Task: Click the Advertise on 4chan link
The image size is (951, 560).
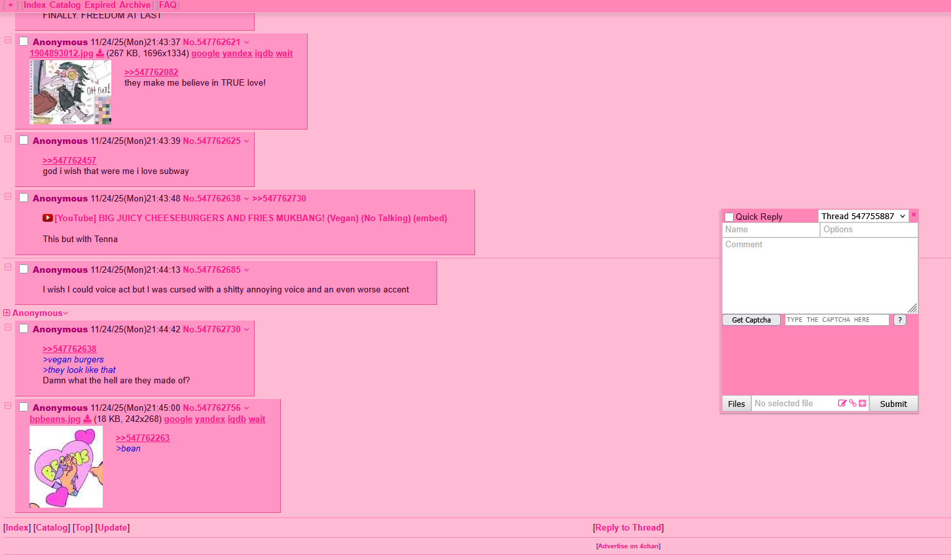Action: [x=628, y=546]
